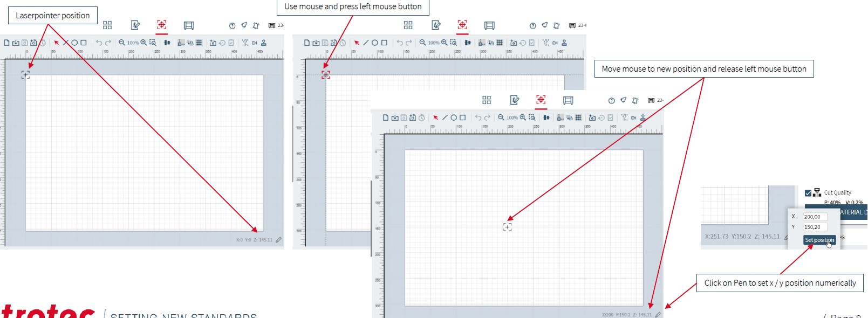This screenshot has height=318, width=868.
Task: Open the notification bell in the front window
Action: coord(635,101)
